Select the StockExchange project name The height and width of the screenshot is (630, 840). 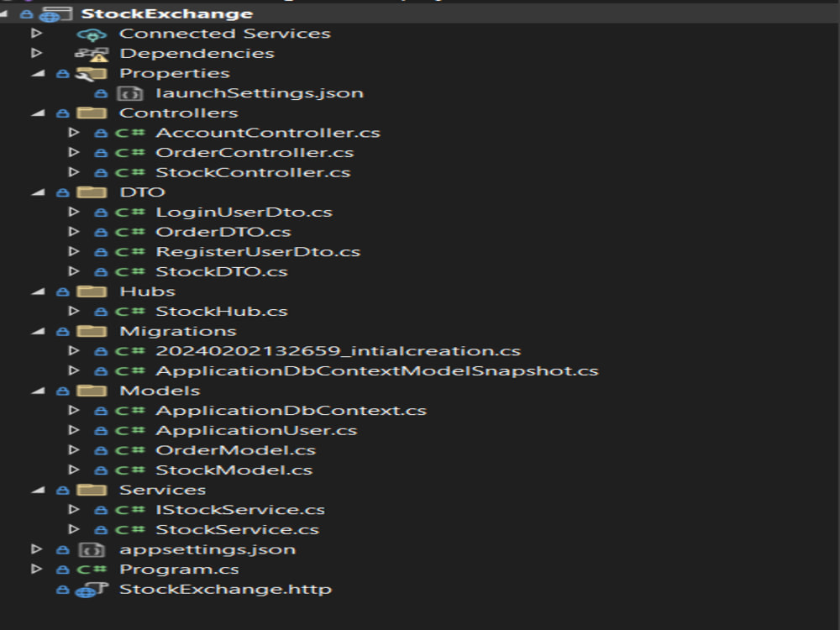tap(166, 14)
